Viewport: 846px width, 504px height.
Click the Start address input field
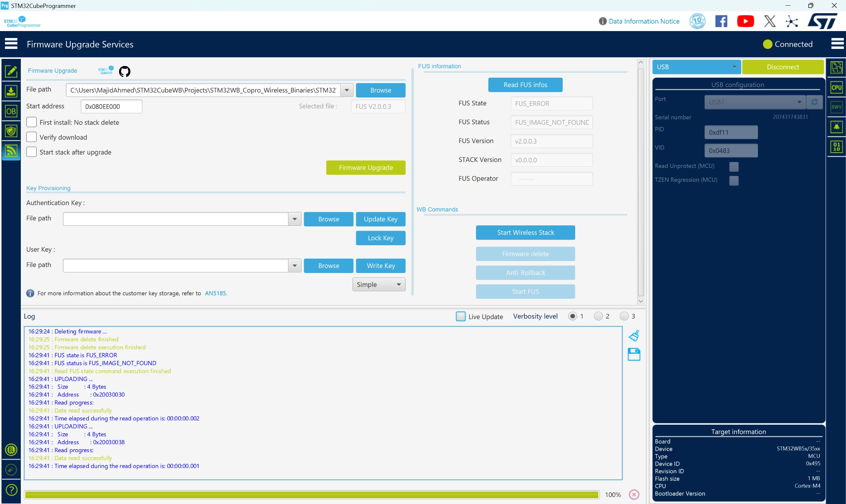tap(111, 106)
